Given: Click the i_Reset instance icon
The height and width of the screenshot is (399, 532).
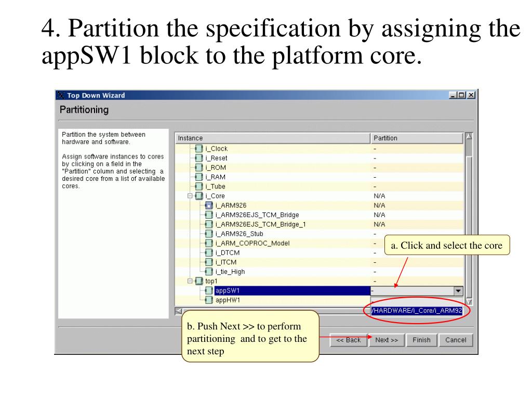Looking at the screenshot, I should pyautogui.click(x=199, y=158).
